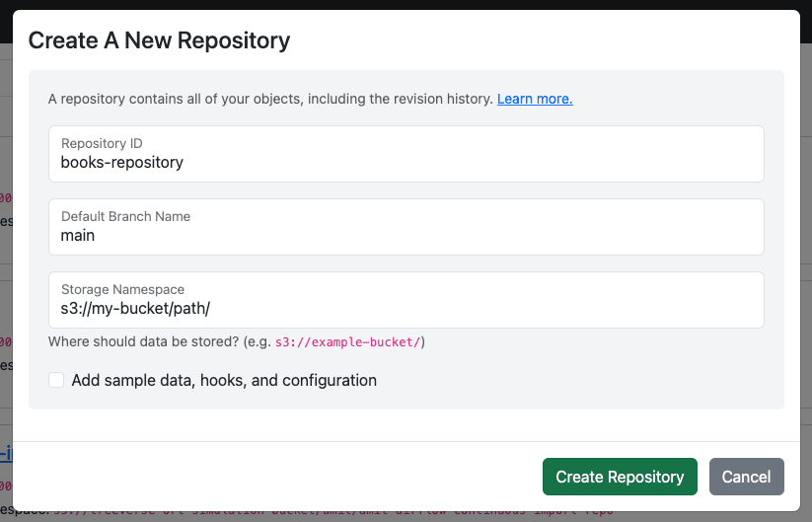The width and height of the screenshot is (812, 522).
Task: Enable the Add sample data checkbox
Action: click(56, 380)
